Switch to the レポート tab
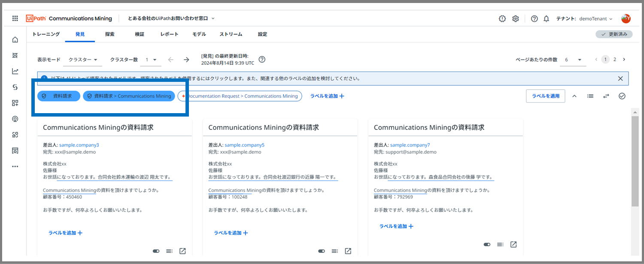644x264 pixels. tap(169, 34)
